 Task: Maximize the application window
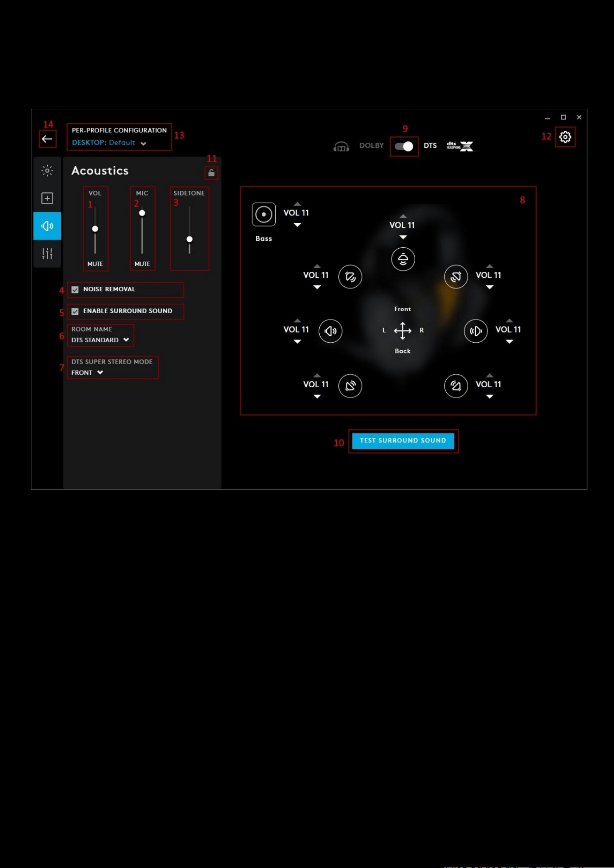[x=563, y=118]
